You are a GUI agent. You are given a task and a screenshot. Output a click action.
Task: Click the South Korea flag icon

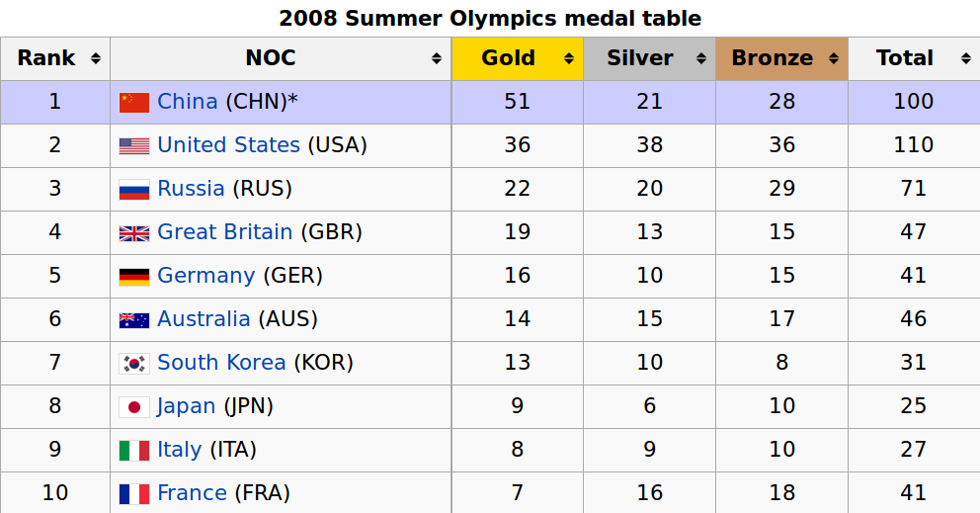tap(134, 363)
